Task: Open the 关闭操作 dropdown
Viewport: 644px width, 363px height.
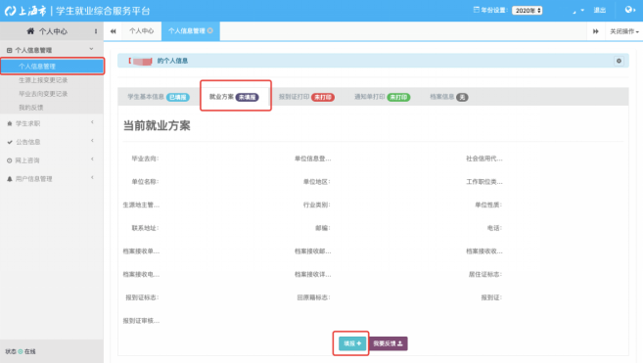Action: click(623, 31)
